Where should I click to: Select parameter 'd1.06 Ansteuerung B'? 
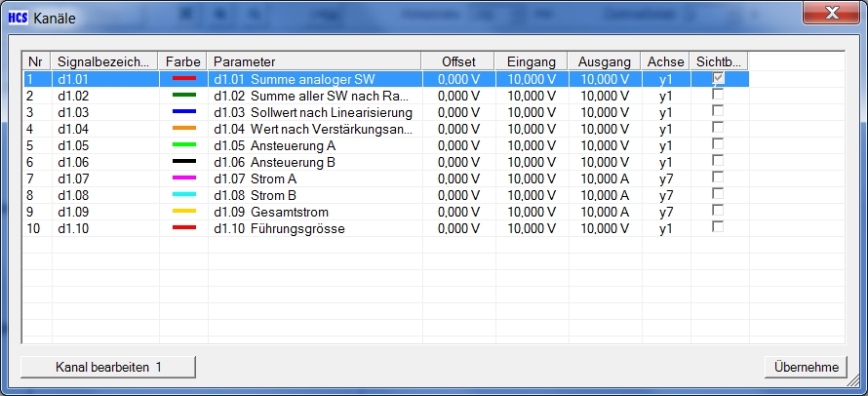275,162
